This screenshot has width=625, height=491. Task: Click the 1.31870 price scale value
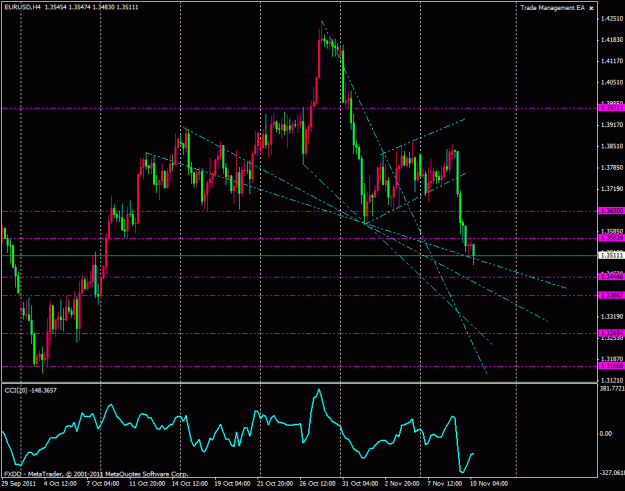(x=612, y=359)
